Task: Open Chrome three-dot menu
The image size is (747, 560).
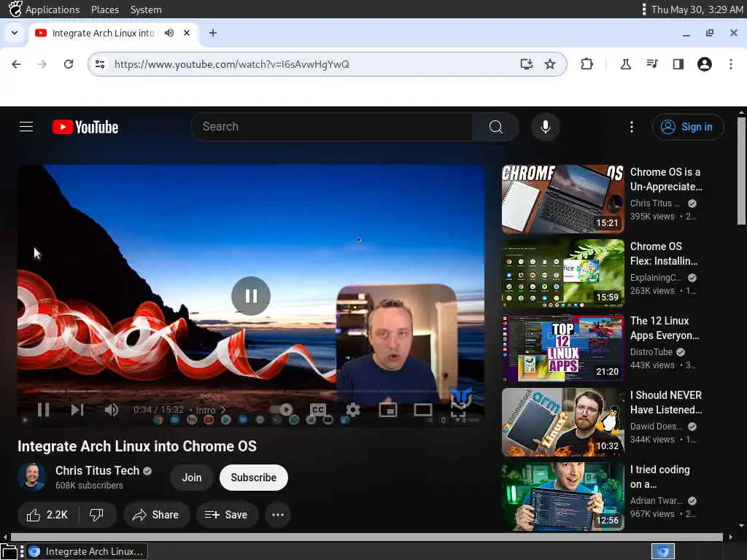Action: (731, 64)
